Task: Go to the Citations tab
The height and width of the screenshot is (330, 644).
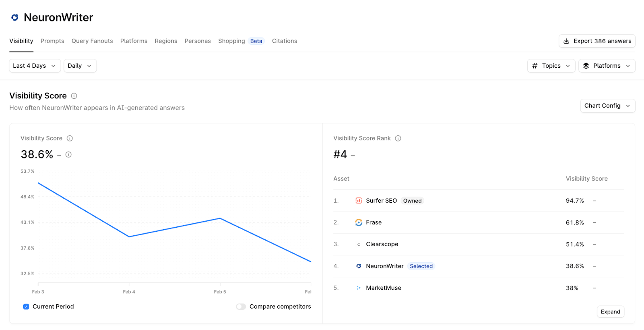Action: 284,41
